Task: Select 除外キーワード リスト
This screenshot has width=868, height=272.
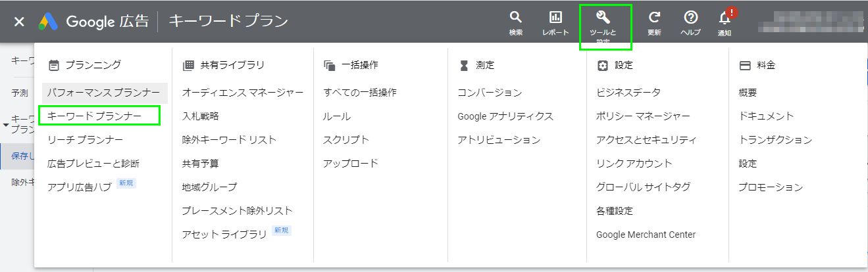Action: [229, 140]
